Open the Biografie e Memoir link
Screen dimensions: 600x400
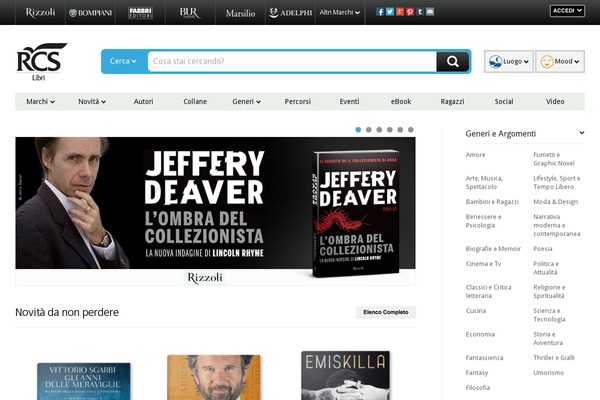493,249
